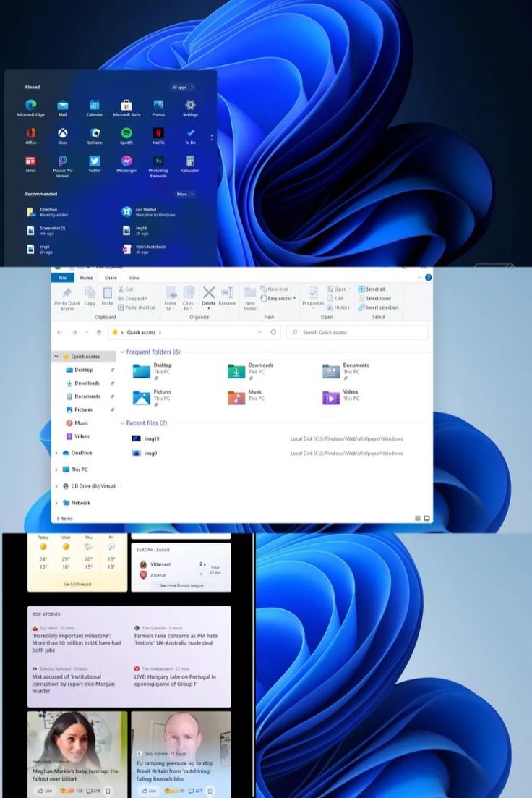
Task: Click Select all in the ribbon
Action: 372,289
